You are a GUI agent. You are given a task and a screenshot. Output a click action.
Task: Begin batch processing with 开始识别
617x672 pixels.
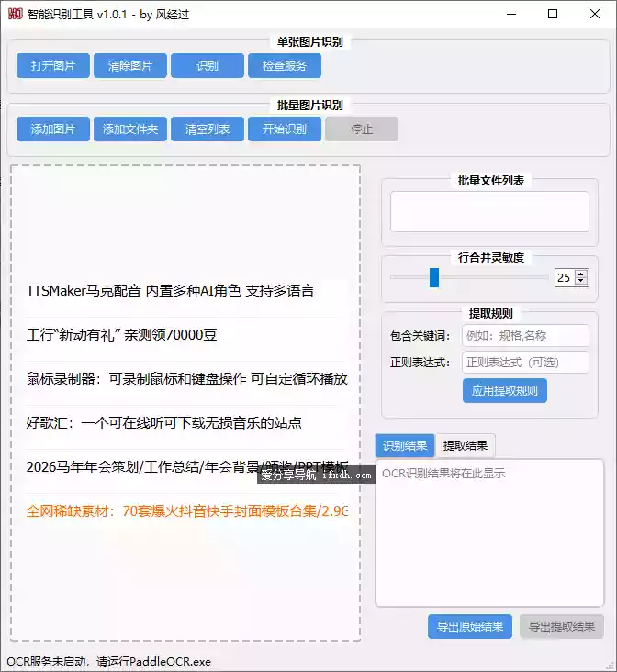[285, 129]
